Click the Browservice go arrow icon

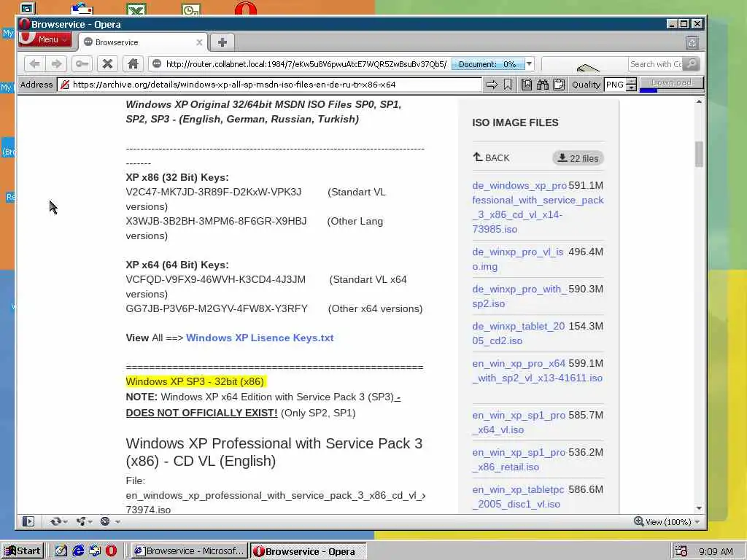[x=492, y=85]
